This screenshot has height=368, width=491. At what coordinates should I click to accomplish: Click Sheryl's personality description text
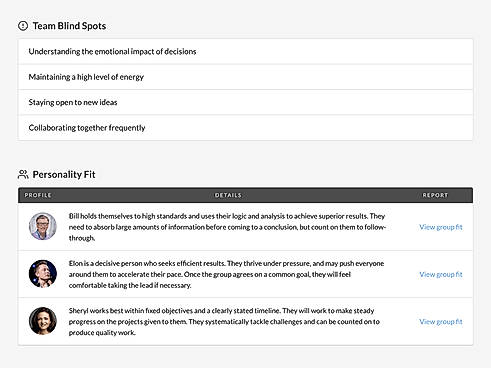tap(224, 322)
